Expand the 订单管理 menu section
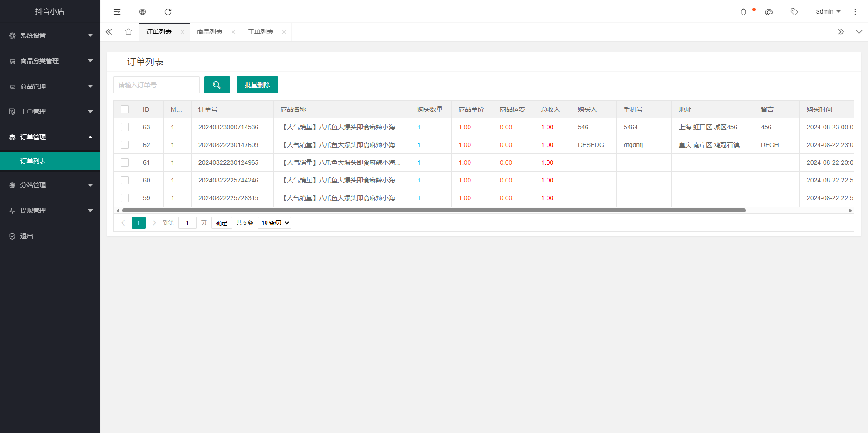 coord(50,137)
